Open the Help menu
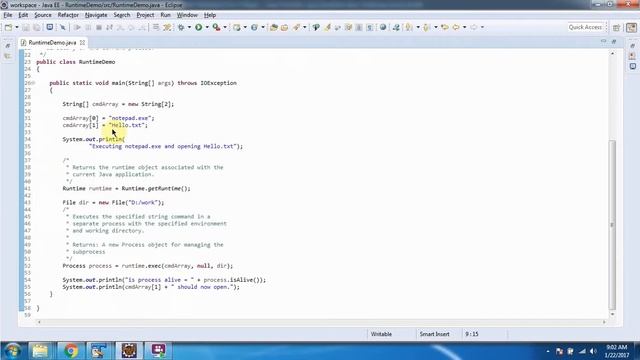 [x=210, y=15]
